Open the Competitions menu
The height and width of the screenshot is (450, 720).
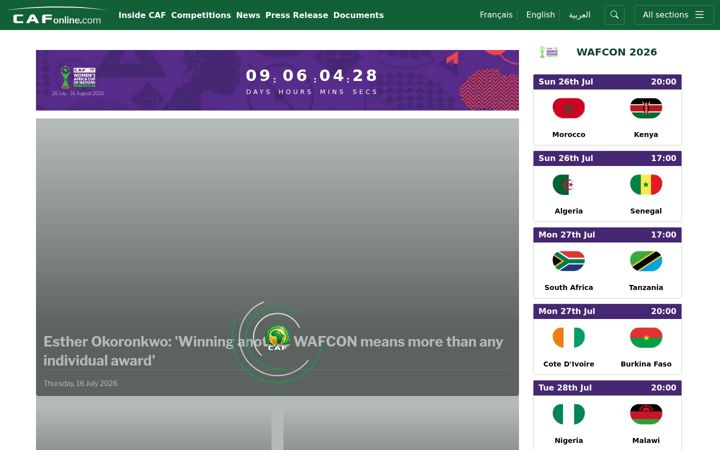point(201,15)
